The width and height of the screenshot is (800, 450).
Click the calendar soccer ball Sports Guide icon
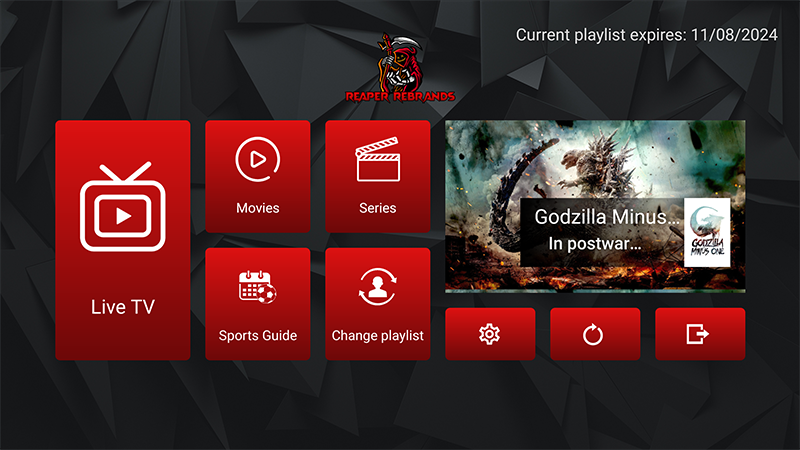[x=257, y=288]
